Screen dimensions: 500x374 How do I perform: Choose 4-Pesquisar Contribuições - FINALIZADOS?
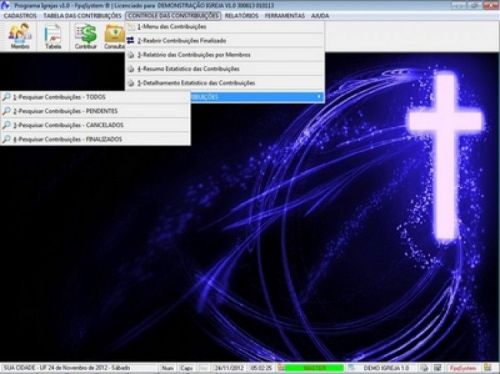click(x=95, y=139)
